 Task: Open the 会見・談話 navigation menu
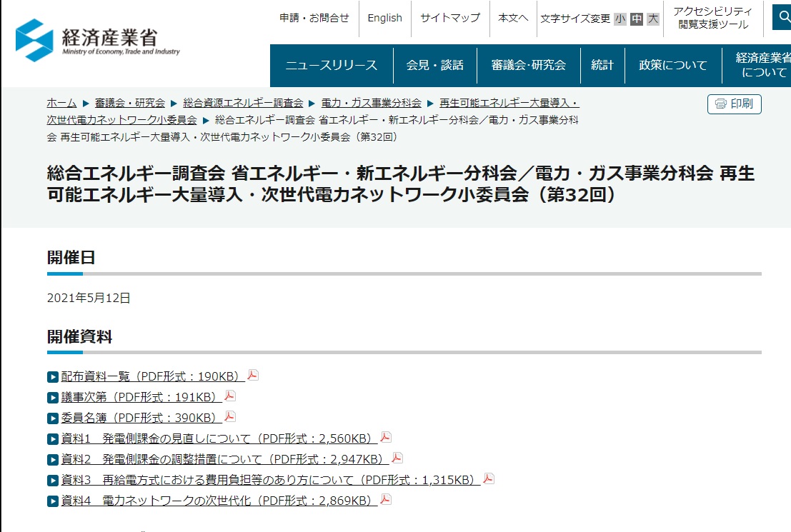click(x=434, y=66)
